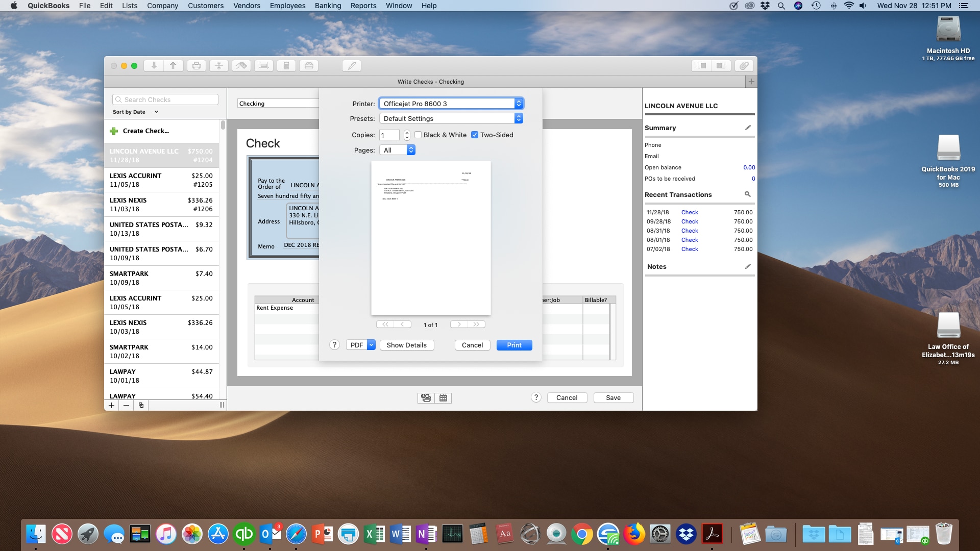980x551 pixels.
Task: Go to next preview page arrow
Action: pos(459,324)
